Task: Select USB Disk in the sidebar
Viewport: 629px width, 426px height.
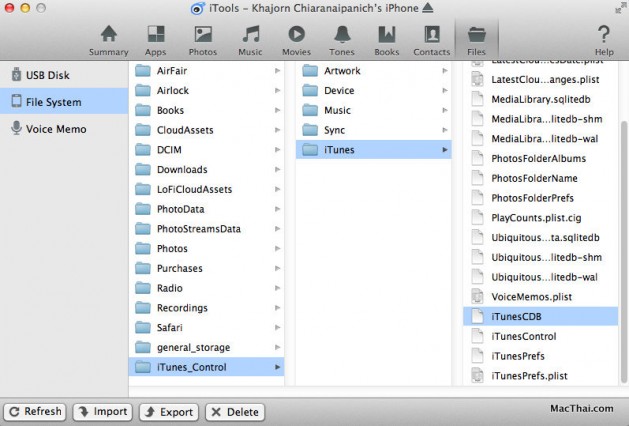Action: (64, 75)
